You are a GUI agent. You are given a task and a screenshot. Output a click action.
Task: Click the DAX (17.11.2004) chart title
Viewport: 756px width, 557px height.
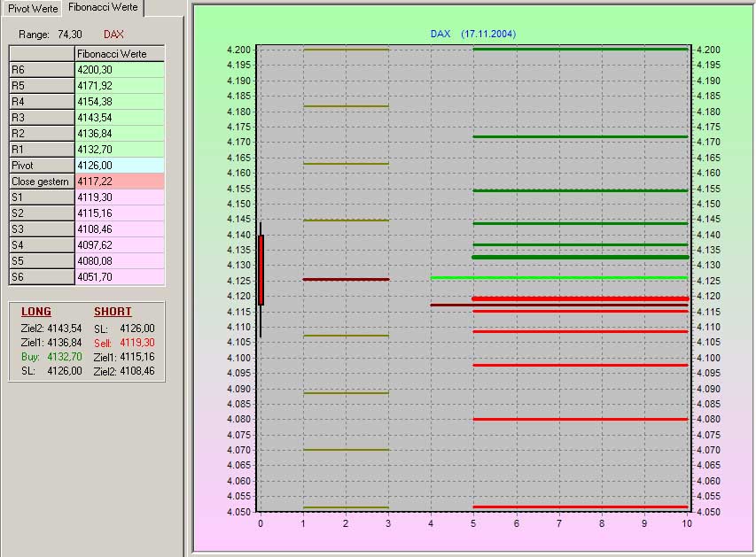coord(473,34)
